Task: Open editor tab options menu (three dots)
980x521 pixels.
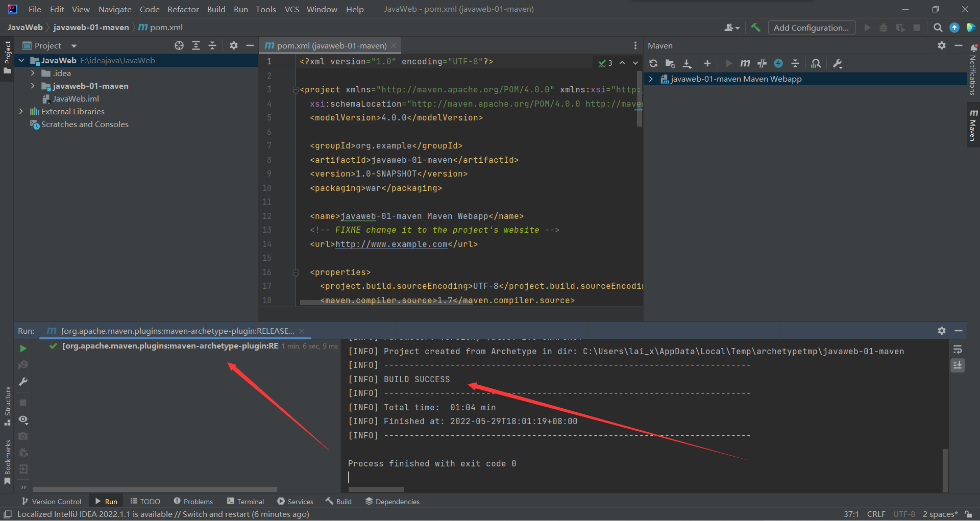Action: point(635,45)
